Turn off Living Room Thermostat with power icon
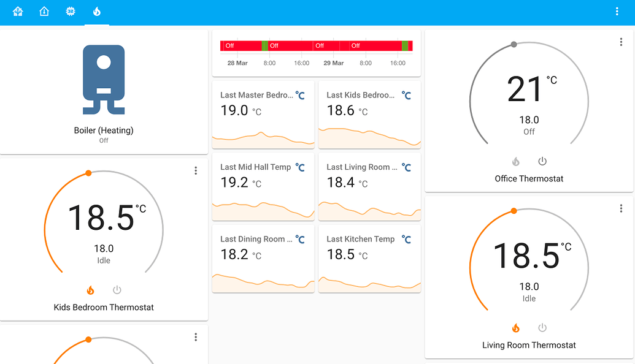The width and height of the screenshot is (635, 364). [x=542, y=328]
